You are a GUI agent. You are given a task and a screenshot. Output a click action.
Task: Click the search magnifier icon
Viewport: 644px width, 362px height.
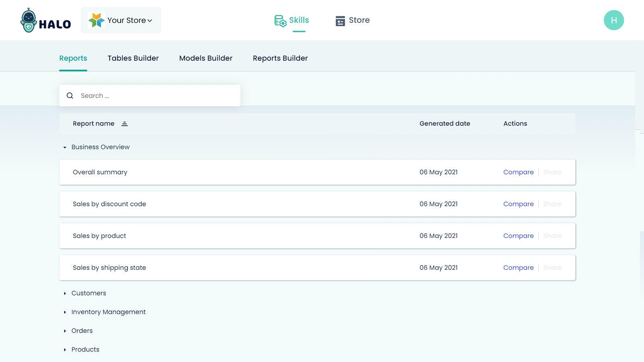[x=70, y=95]
